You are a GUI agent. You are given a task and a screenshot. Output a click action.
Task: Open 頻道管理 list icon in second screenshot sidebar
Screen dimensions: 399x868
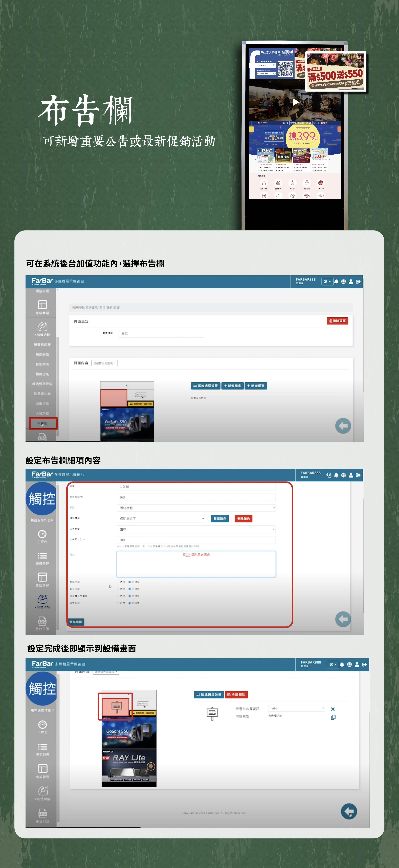tap(42, 556)
